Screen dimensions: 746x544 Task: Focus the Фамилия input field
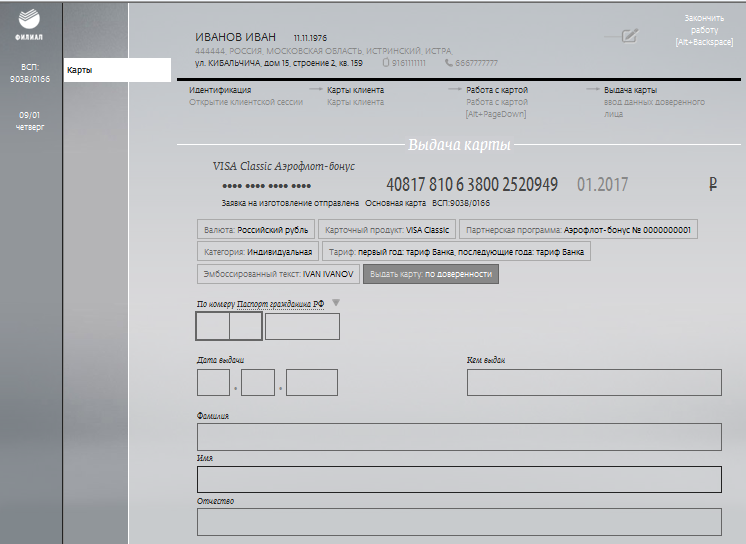coord(459,437)
